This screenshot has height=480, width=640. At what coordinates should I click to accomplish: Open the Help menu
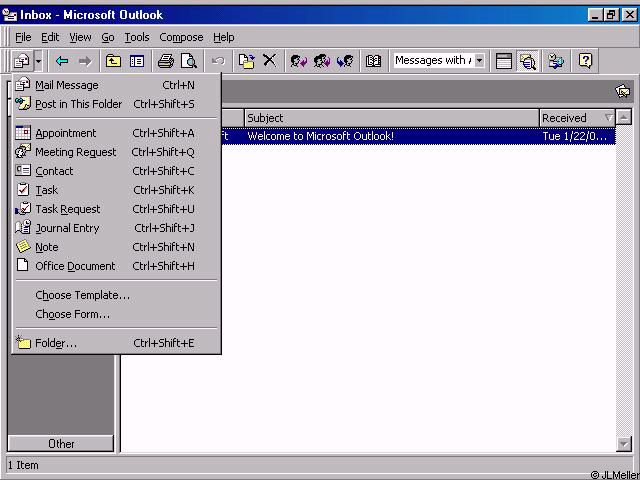coord(224,37)
